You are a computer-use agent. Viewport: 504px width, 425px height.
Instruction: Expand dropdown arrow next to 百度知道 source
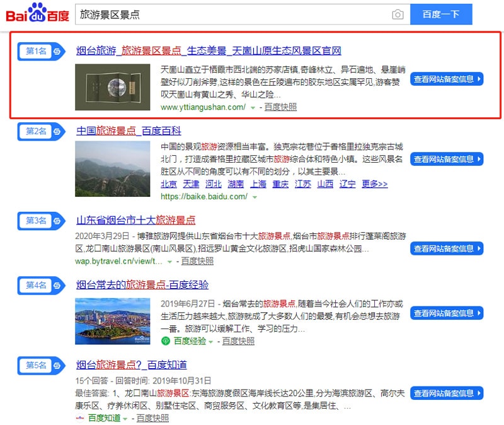coord(125,419)
